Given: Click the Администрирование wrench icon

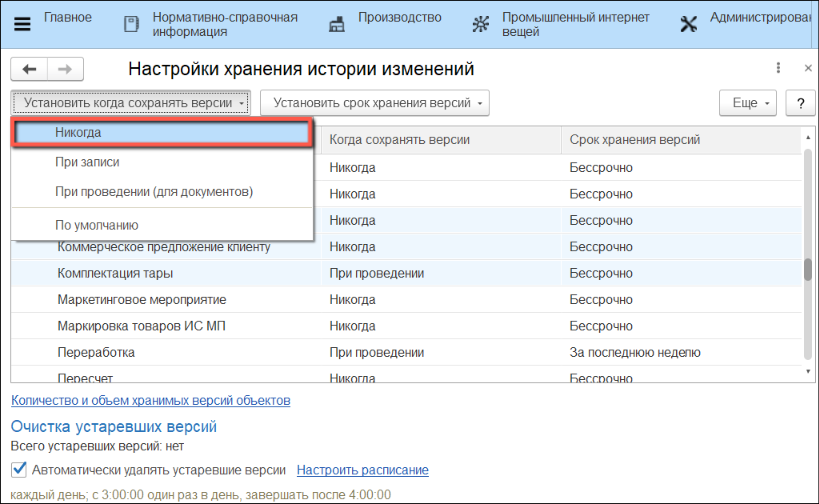Looking at the screenshot, I should pos(688,24).
